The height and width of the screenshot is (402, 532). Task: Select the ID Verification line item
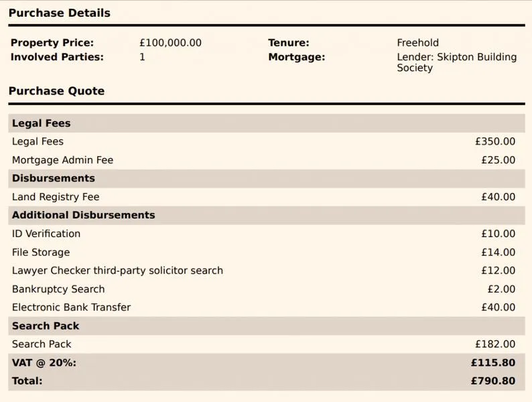click(267, 234)
